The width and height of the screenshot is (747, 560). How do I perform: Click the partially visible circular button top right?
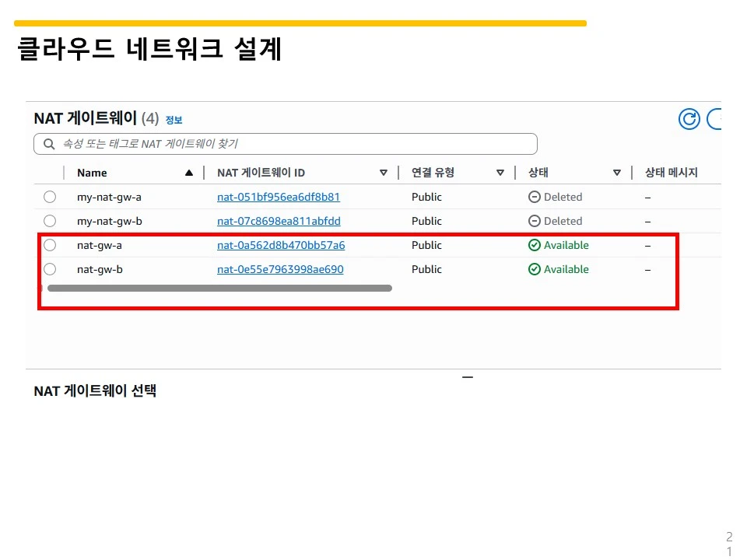click(x=717, y=118)
